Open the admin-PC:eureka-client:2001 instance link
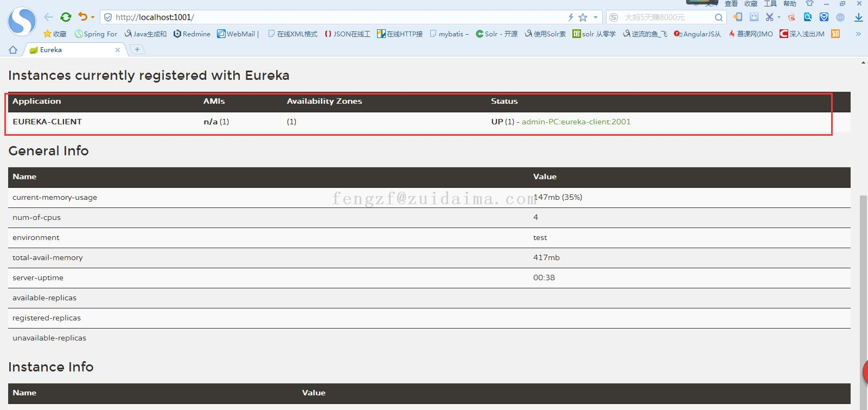 click(x=576, y=122)
